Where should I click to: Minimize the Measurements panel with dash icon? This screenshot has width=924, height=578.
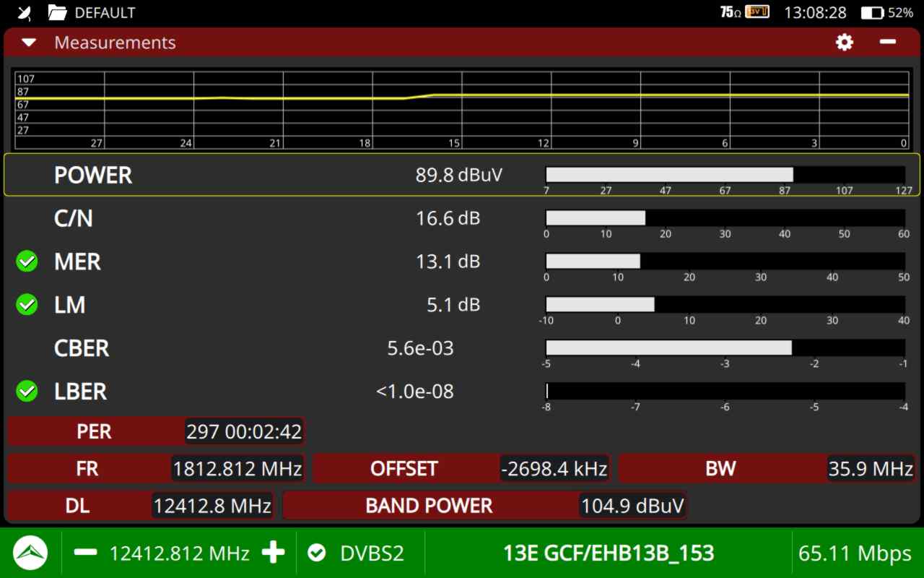(x=887, y=43)
